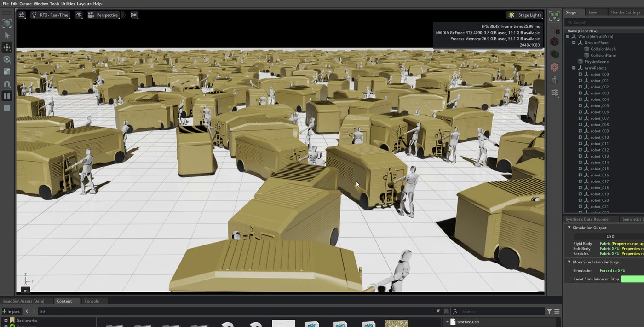Select the PhysicsScene prim

coord(596,62)
